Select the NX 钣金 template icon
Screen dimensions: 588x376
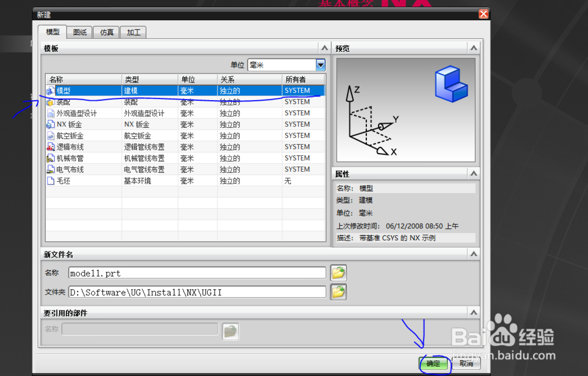click(50, 125)
